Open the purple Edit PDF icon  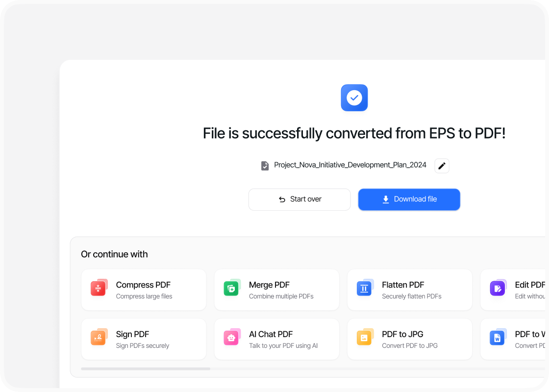pos(498,288)
